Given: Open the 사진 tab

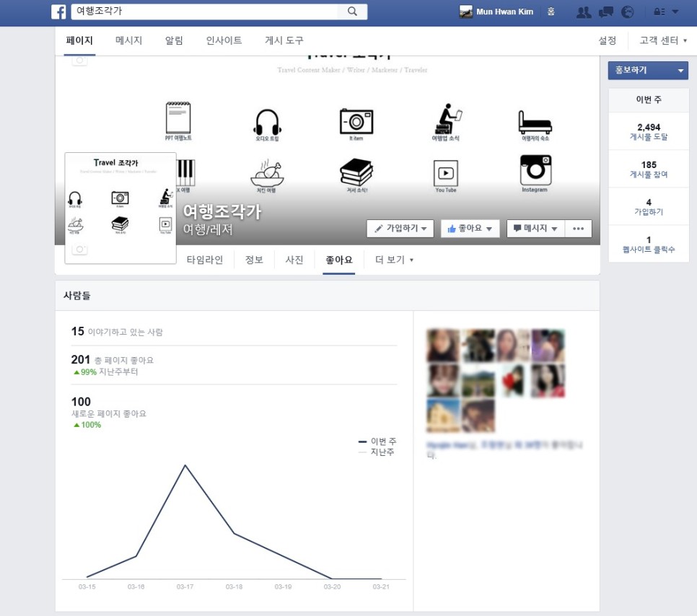Looking at the screenshot, I should (294, 260).
